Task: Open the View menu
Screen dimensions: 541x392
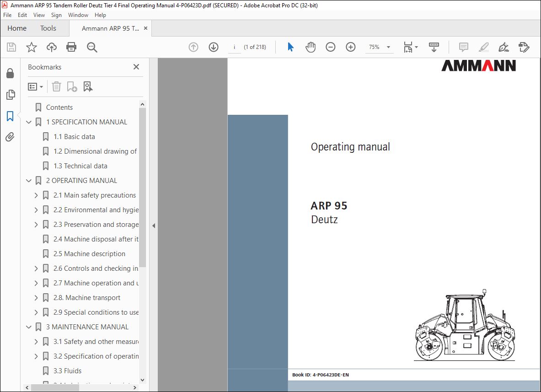Action: click(39, 15)
